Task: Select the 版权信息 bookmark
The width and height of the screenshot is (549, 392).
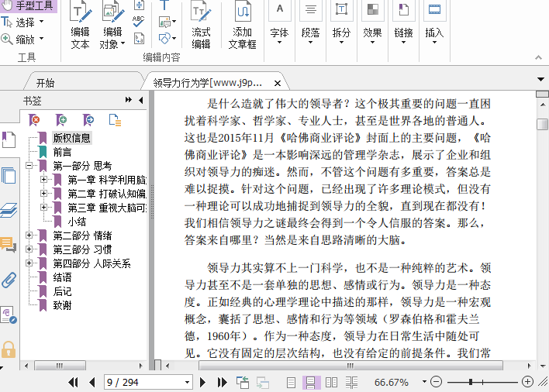Action: 72,138
